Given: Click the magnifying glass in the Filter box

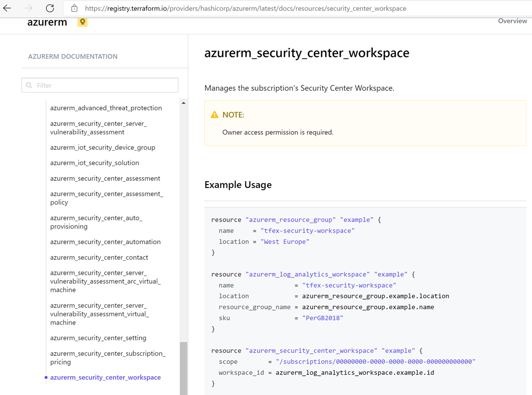Looking at the screenshot, I should coord(30,85).
